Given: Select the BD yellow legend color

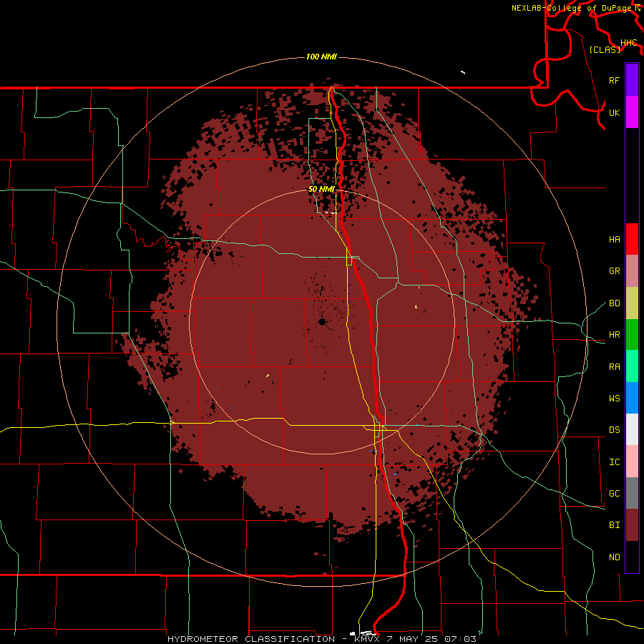Looking at the screenshot, I should [632, 303].
